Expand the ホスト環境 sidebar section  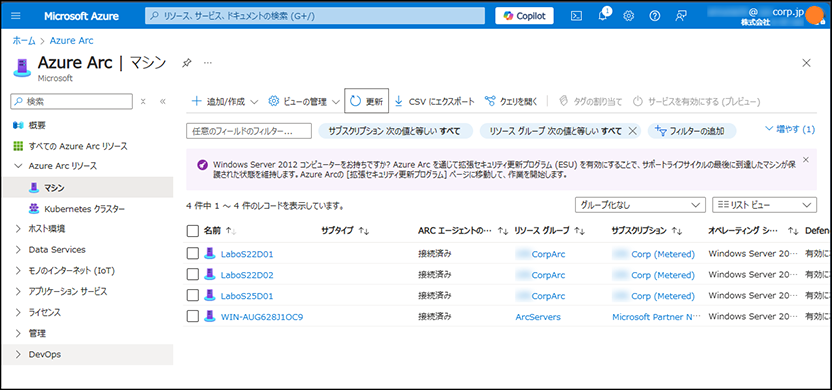[47, 229]
